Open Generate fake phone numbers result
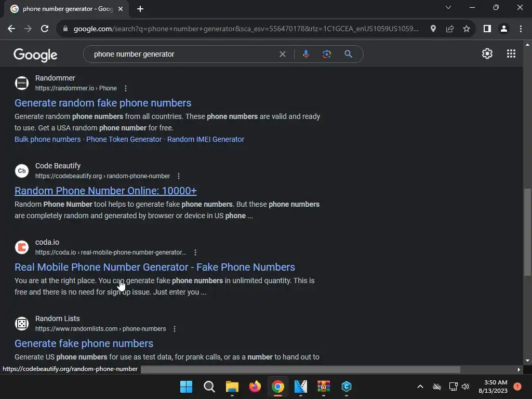 pos(84,343)
